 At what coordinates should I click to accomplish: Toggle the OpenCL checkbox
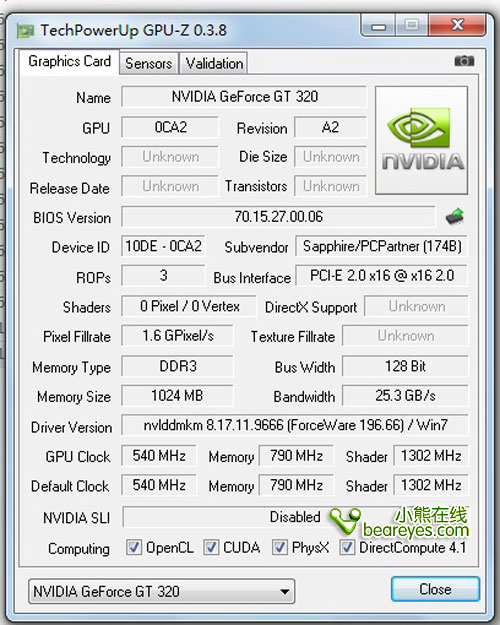tap(134, 547)
